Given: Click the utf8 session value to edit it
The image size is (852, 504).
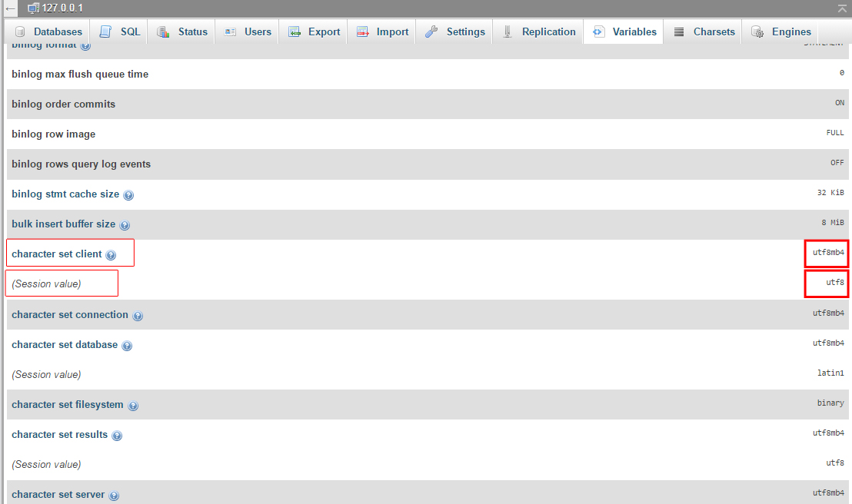Looking at the screenshot, I should (x=834, y=283).
